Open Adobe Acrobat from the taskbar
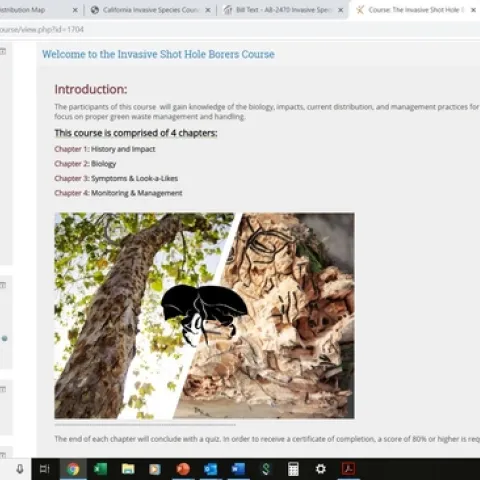This screenshot has height=480, width=480. (x=348, y=469)
